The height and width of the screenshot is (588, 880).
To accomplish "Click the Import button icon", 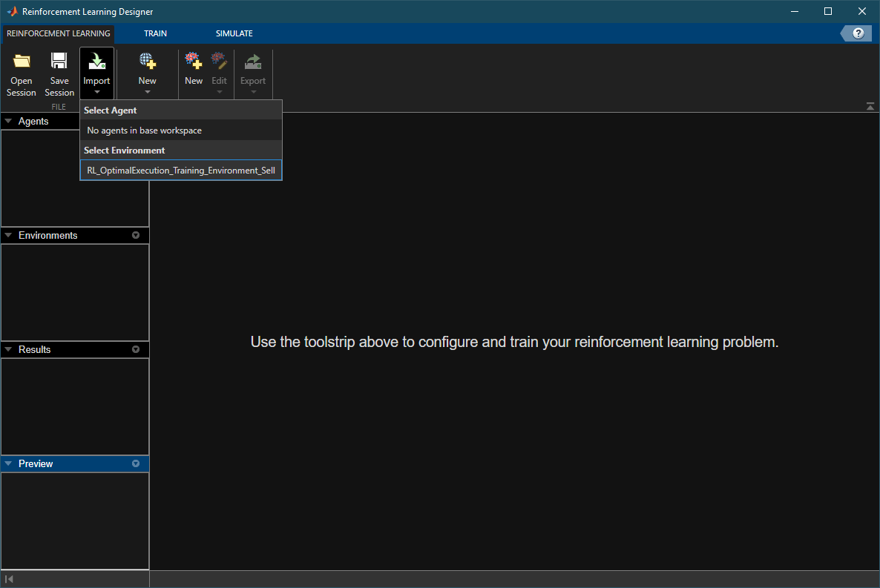I will pyautogui.click(x=96, y=61).
